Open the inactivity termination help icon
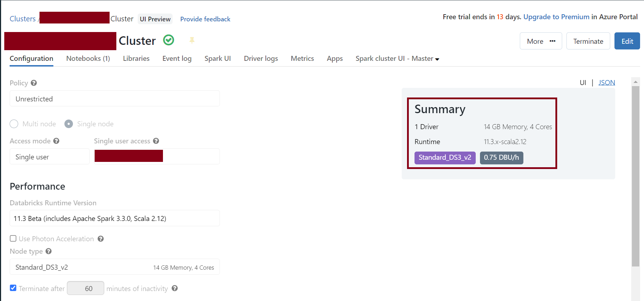Viewport: 644px width, 301px height. click(175, 288)
